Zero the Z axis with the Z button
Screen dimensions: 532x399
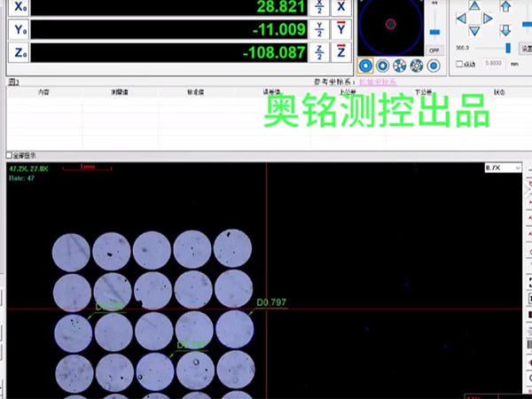[340, 53]
